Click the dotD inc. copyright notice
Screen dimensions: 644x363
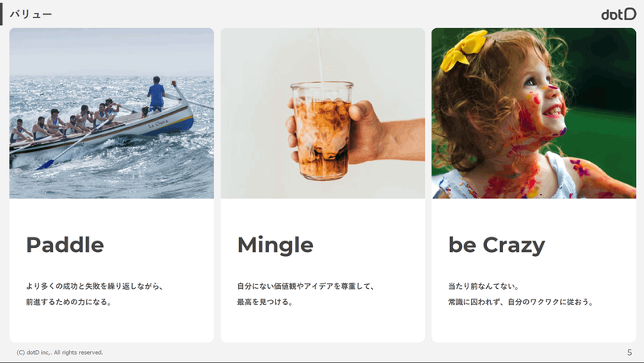click(60, 353)
